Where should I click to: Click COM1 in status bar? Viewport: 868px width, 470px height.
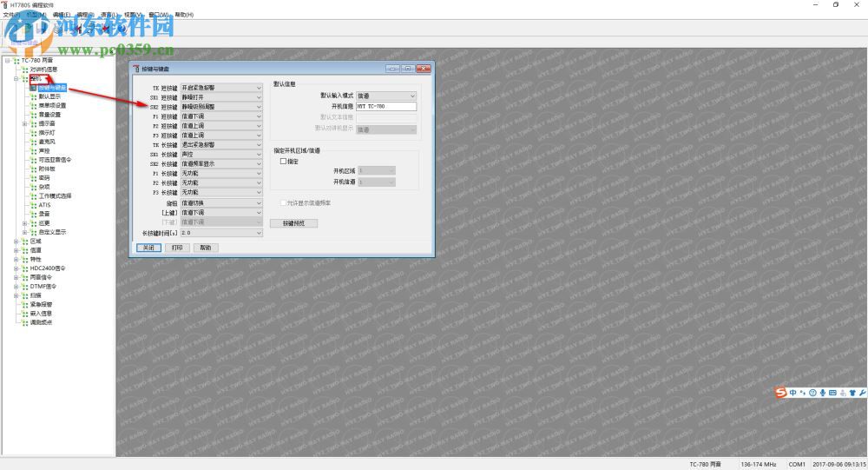click(797, 464)
